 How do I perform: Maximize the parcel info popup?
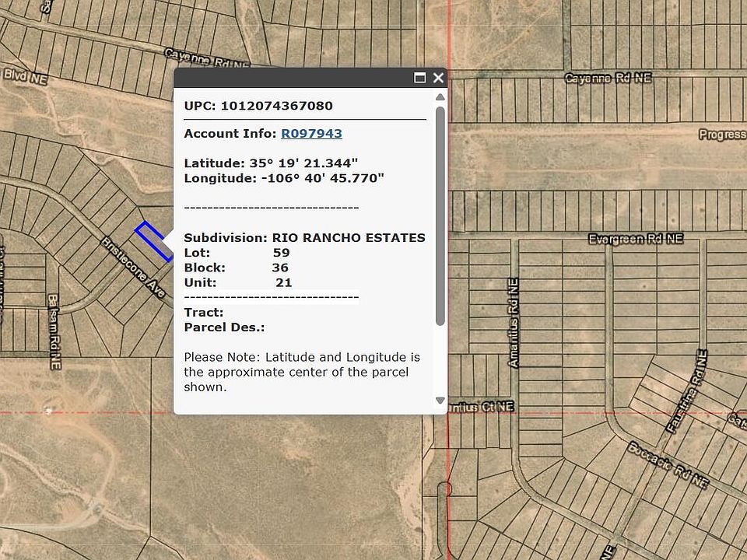tap(419, 78)
